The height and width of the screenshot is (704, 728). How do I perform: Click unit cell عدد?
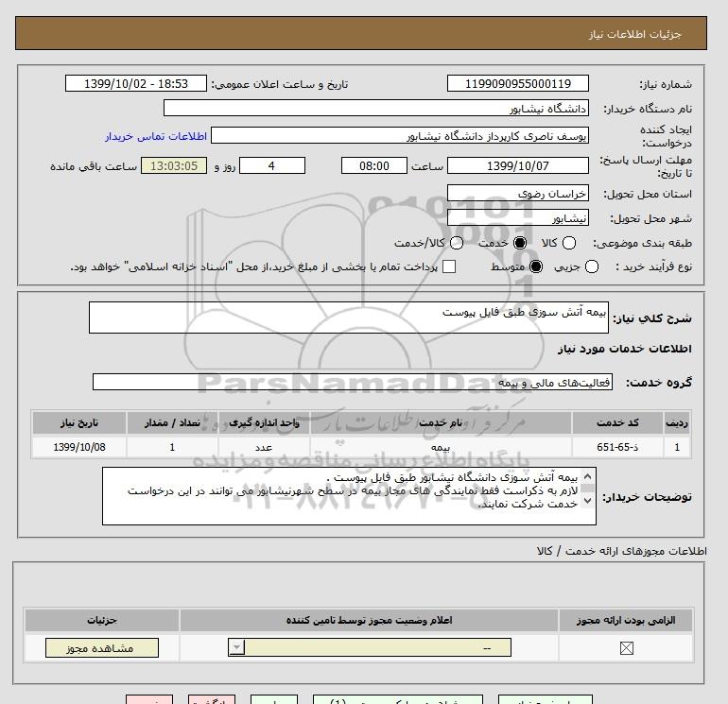264,447
